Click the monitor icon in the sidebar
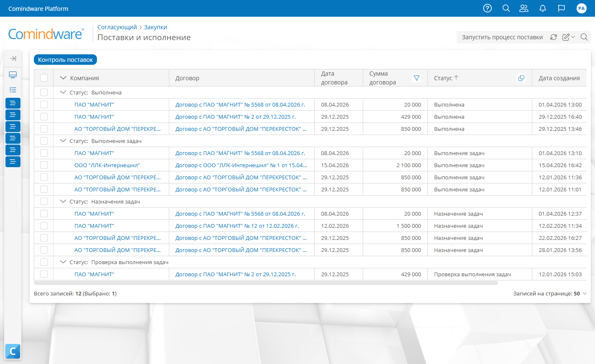 pyautogui.click(x=13, y=75)
